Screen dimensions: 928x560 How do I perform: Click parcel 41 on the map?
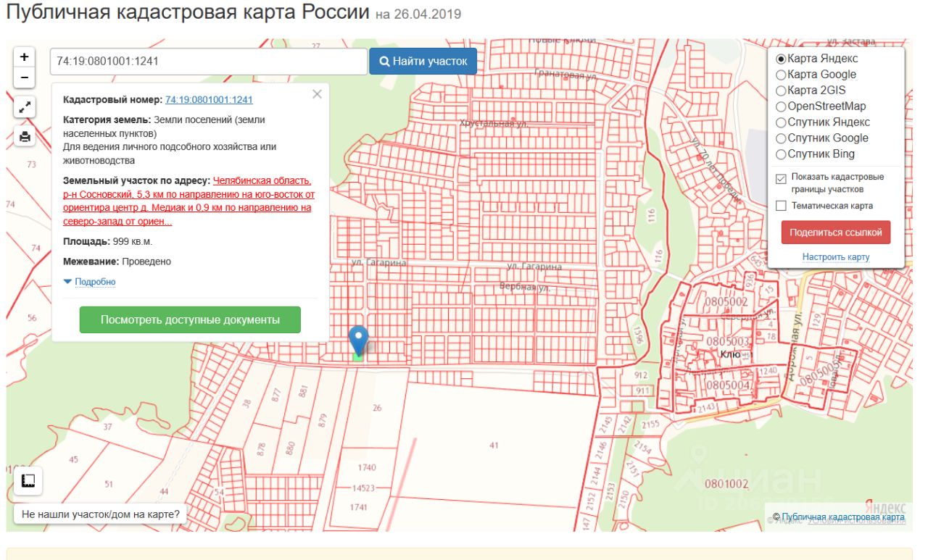(x=494, y=445)
